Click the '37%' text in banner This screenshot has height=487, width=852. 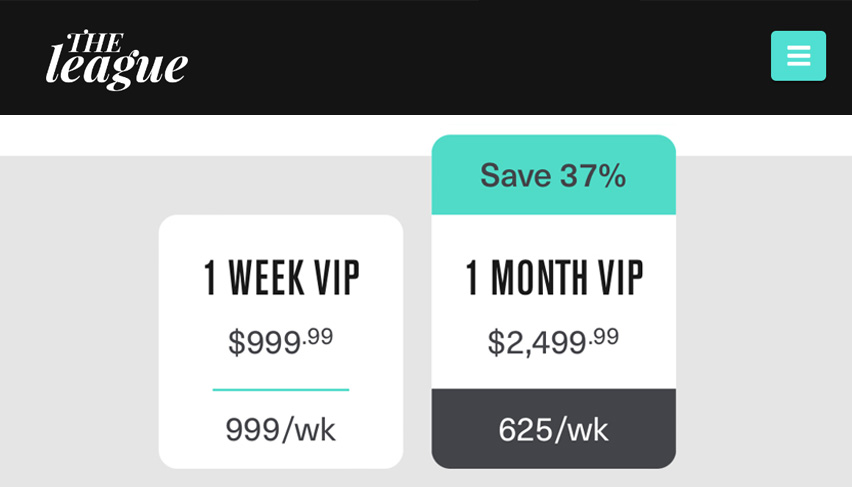tap(593, 176)
